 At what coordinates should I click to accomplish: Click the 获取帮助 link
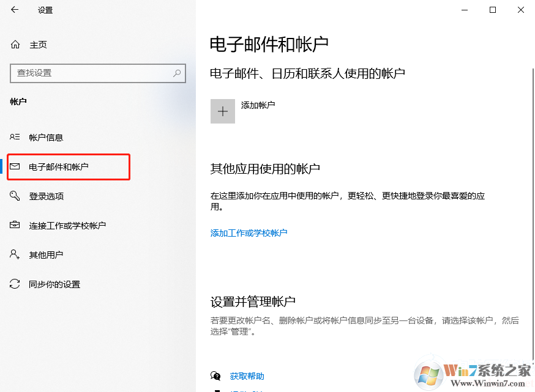coord(247,376)
